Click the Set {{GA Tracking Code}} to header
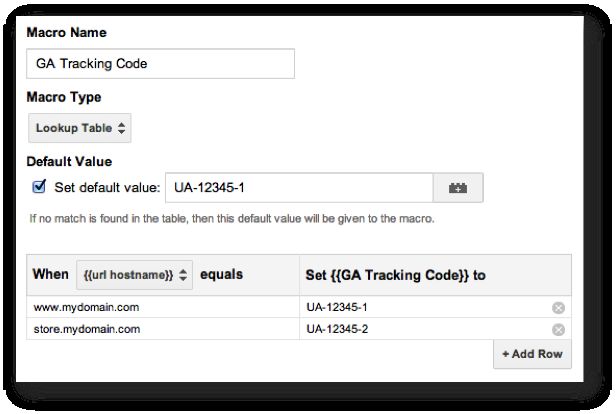The image size is (616, 414). click(x=396, y=275)
